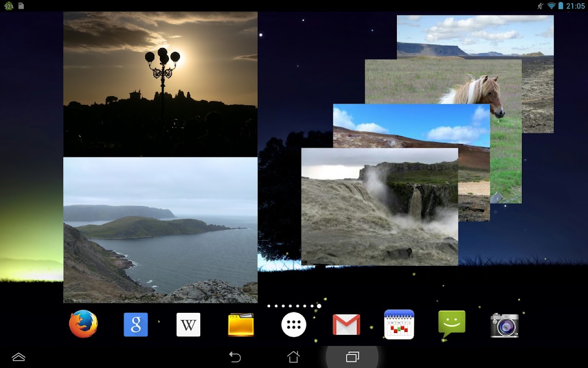The height and width of the screenshot is (368, 588).
Task: Open the app drawer button
Action: coord(294,324)
